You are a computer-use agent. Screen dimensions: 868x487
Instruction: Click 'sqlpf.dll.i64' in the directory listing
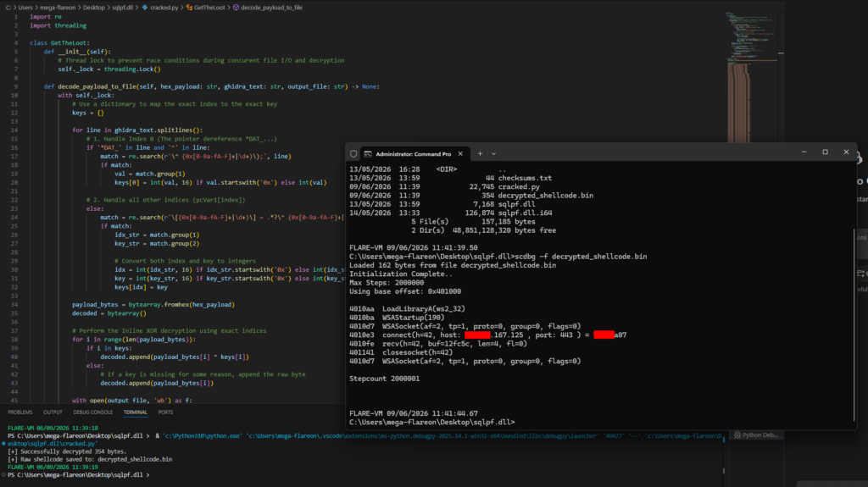point(525,213)
